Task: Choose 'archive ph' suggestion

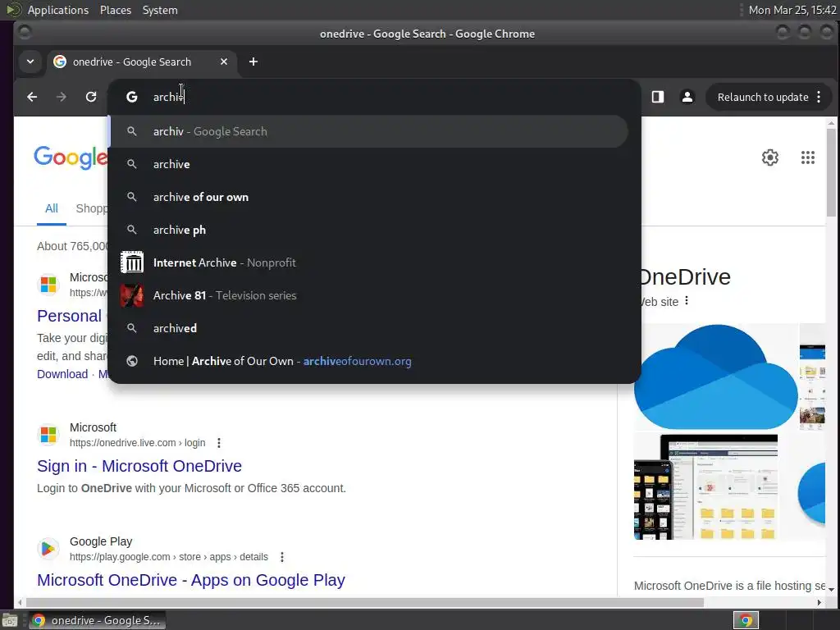Action: pyautogui.click(x=368, y=230)
